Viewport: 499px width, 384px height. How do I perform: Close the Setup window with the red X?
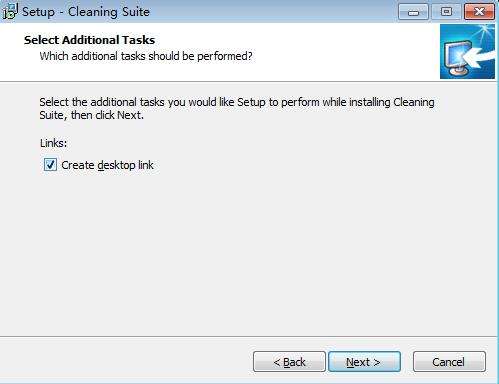[479, 12]
